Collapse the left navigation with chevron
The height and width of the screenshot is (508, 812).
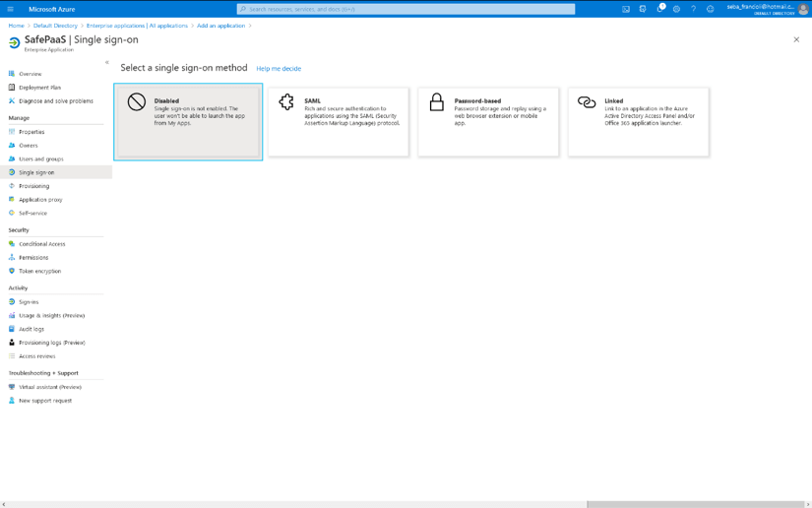tap(106, 62)
